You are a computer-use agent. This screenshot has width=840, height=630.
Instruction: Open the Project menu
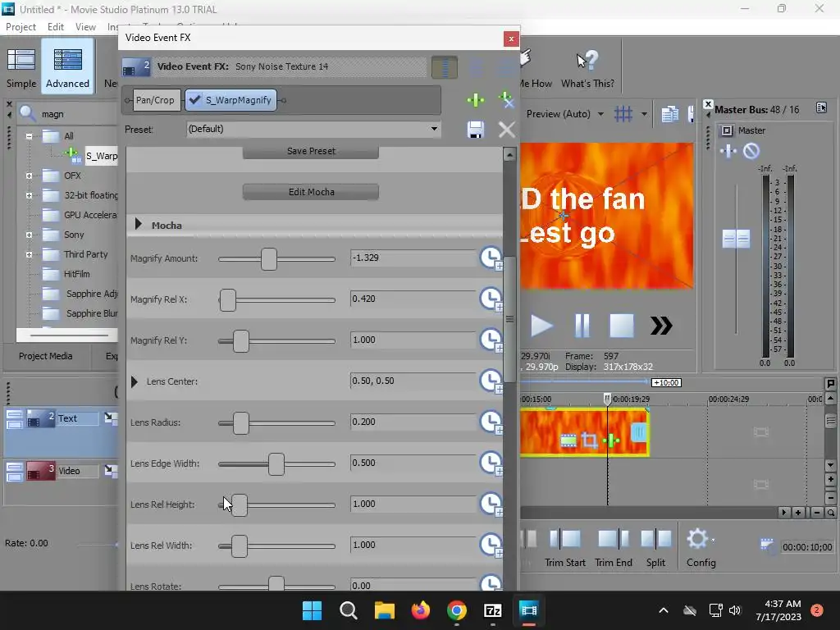(21, 27)
